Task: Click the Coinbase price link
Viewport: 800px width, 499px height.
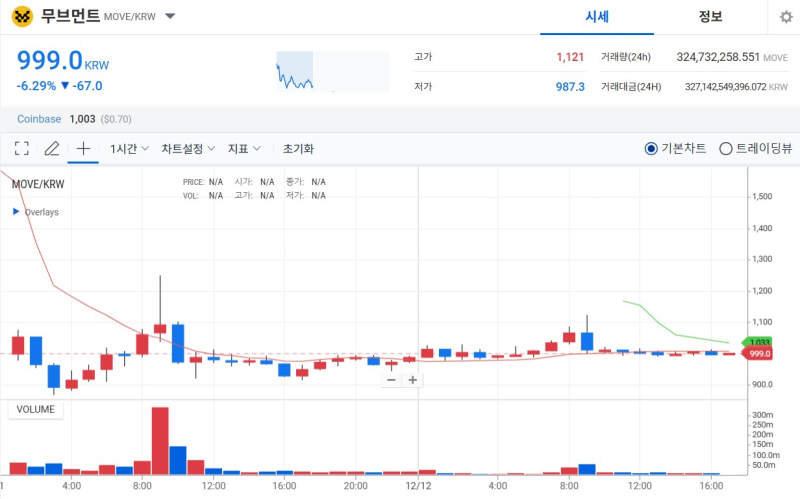Action: point(40,119)
